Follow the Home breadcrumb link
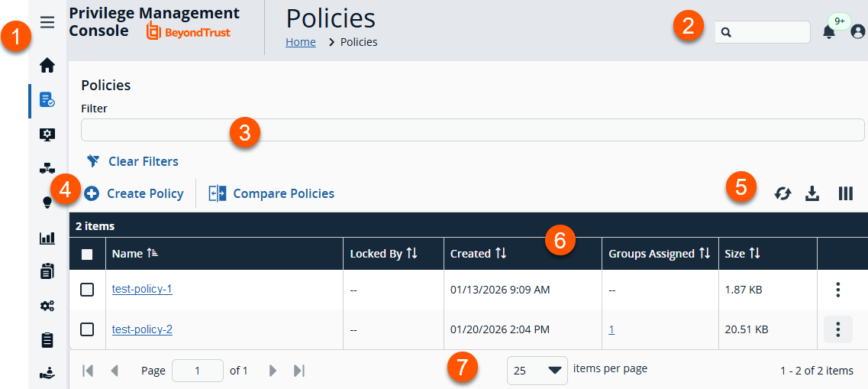Screen dimensions: 868x389 click(301, 41)
